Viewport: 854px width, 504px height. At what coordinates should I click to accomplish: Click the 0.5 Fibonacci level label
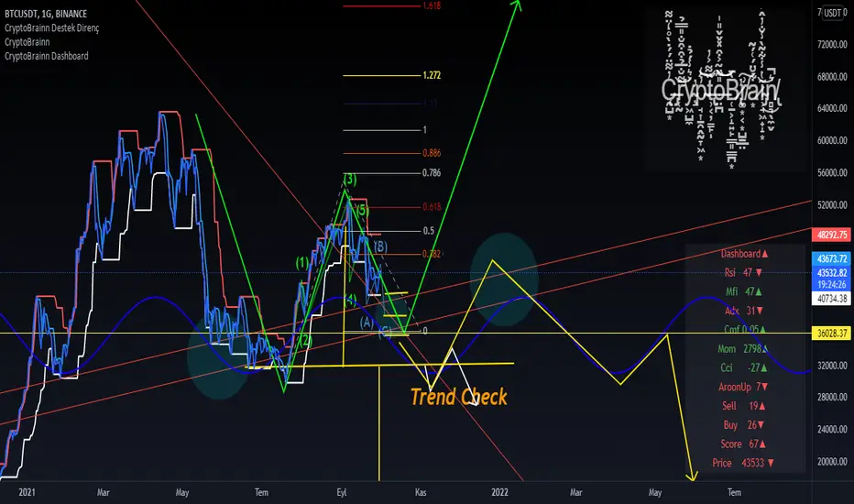(429, 231)
